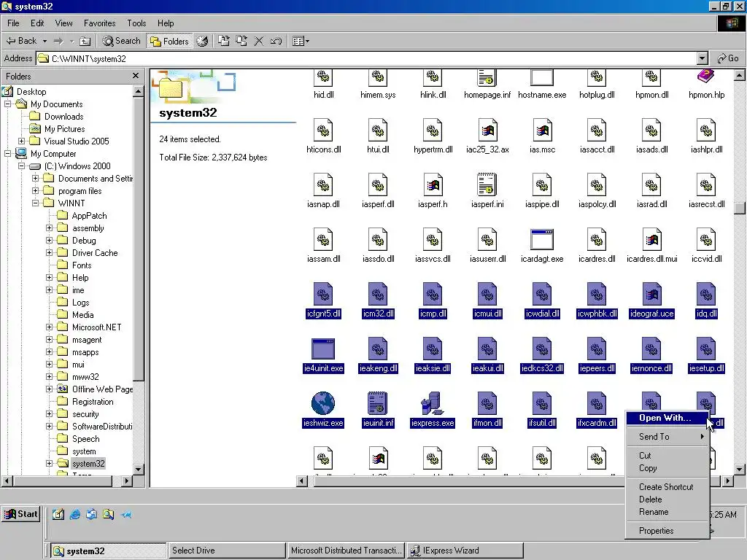Choose Open With... in context menu
Viewport: 747px width, 560px height.
667,418
